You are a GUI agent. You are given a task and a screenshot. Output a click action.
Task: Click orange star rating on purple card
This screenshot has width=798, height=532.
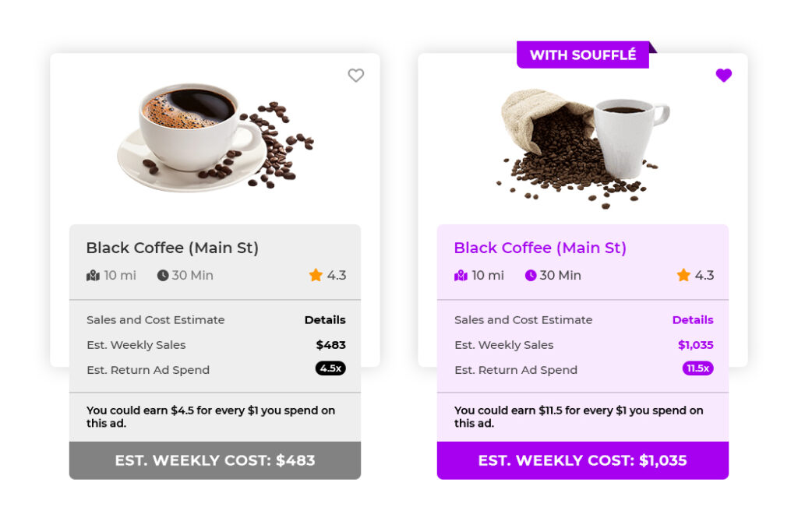coord(683,275)
